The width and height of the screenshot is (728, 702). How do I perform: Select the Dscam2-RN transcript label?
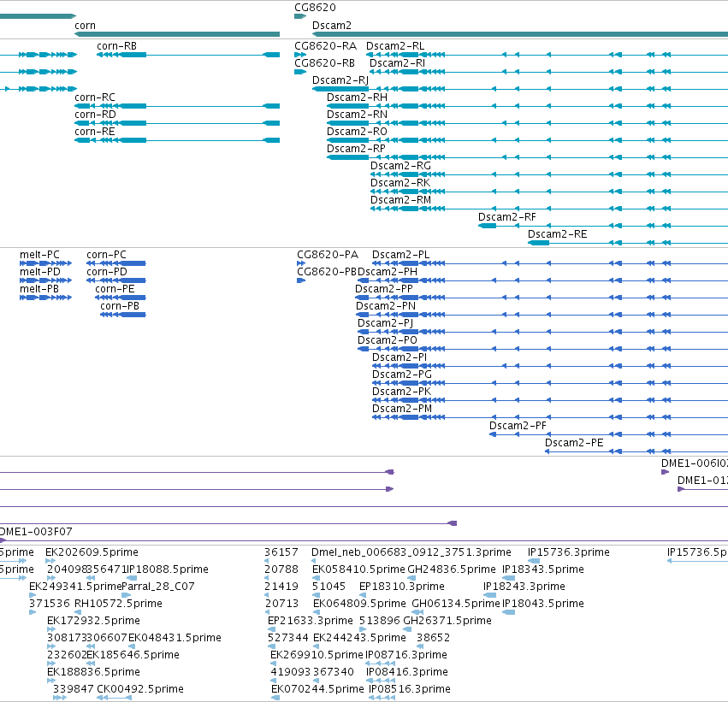357,115
